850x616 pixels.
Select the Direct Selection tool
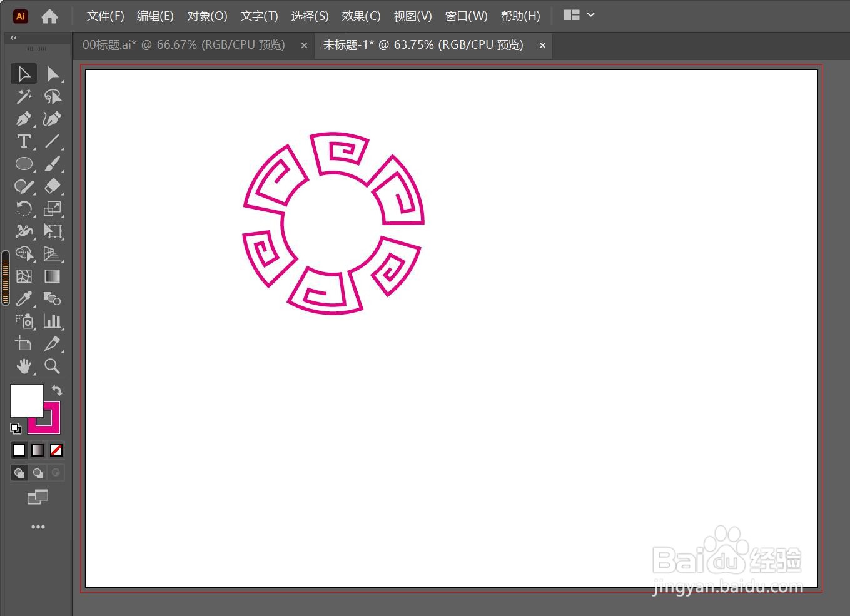pyautogui.click(x=53, y=74)
